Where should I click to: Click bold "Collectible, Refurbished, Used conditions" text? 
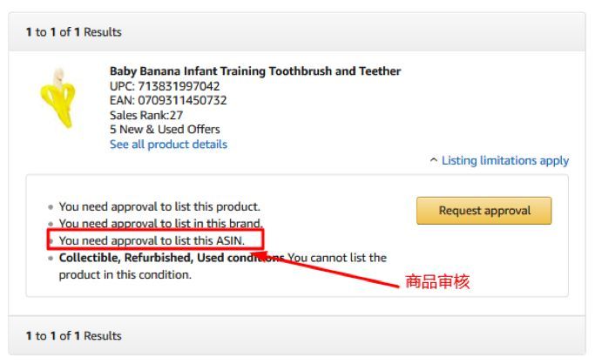pyautogui.click(x=171, y=258)
